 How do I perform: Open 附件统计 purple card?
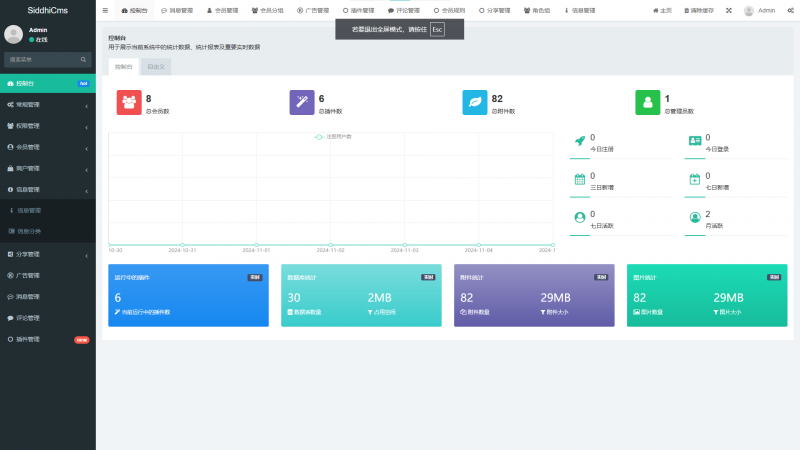click(x=534, y=295)
